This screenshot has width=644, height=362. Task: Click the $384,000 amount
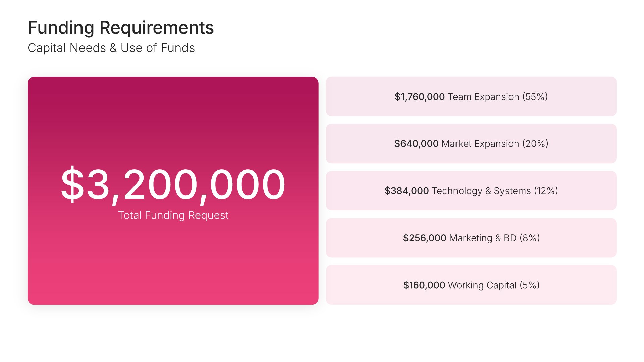(407, 191)
